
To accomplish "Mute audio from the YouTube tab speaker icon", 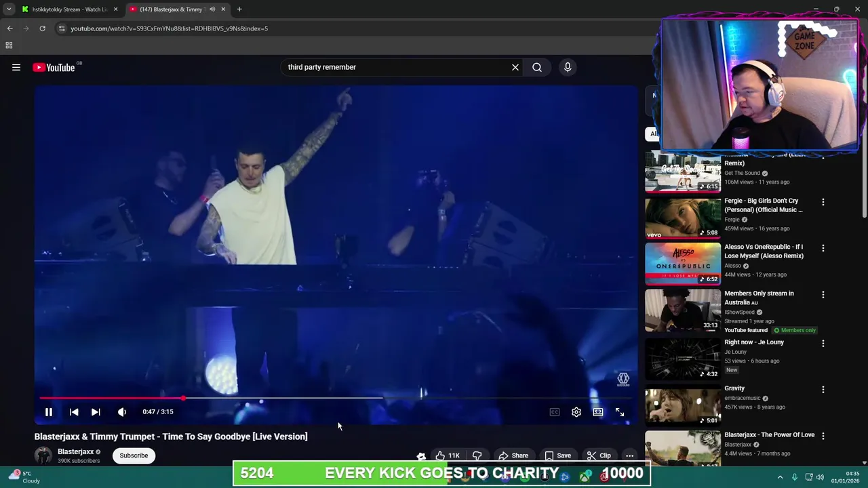I will point(212,9).
